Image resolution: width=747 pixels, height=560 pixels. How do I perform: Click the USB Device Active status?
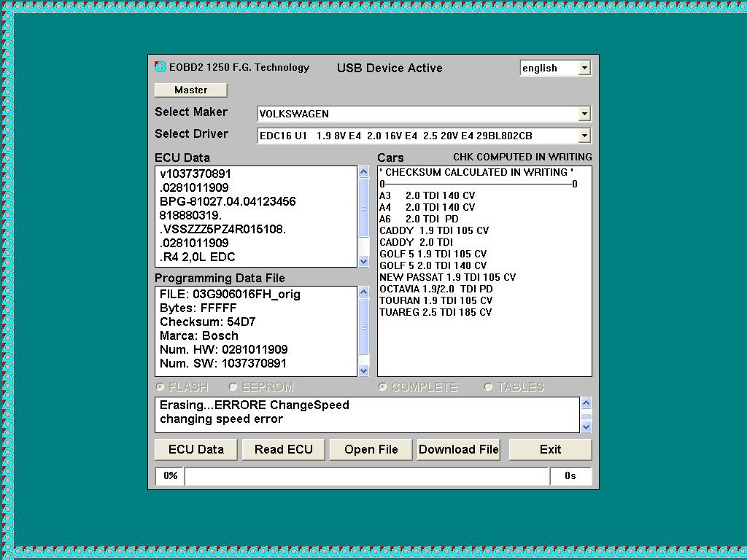click(390, 68)
